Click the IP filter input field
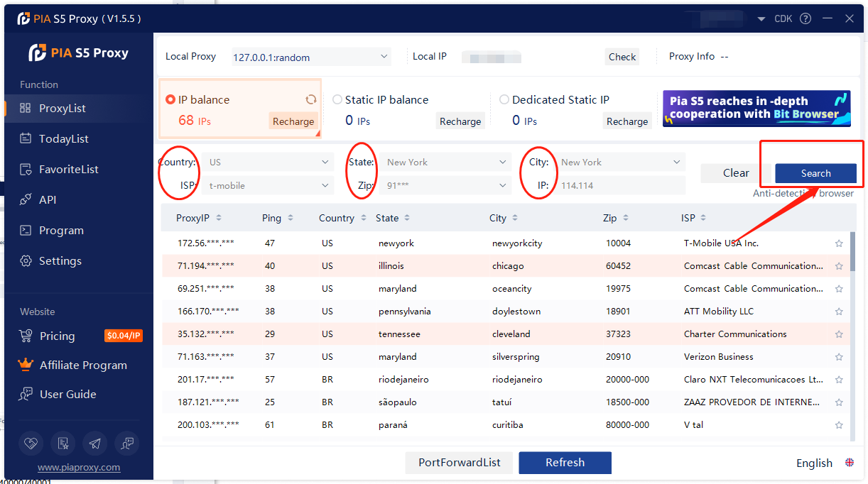This screenshot has width=868, height=484. tap(619, 186)
